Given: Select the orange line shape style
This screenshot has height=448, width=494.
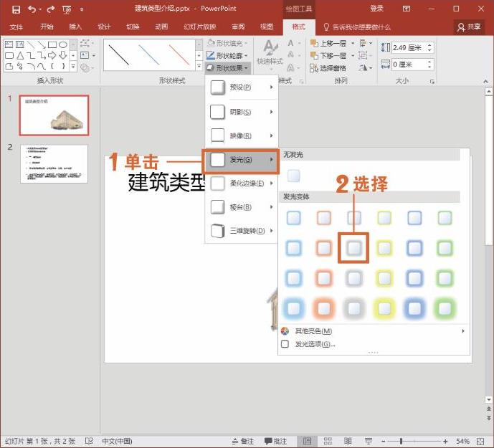Looking at the screenshot, I should pos(179,54).
